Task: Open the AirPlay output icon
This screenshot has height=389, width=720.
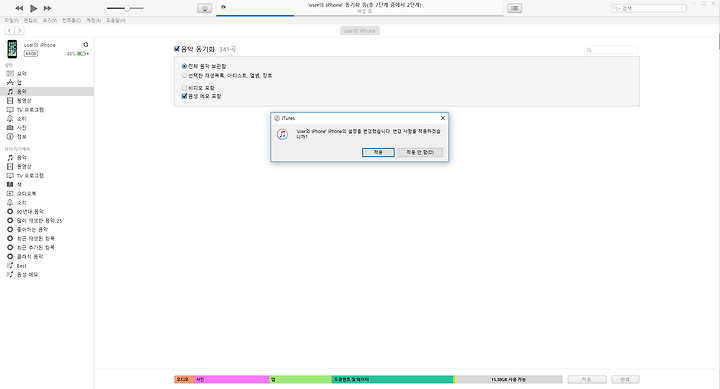Action: pyautogui.click(x=204, y=8)
